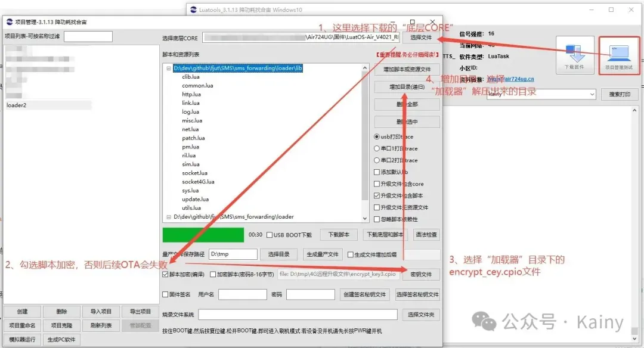Click the 密码 input field
The width and height of the screenshot is (644, 348).
click(311, 294)
